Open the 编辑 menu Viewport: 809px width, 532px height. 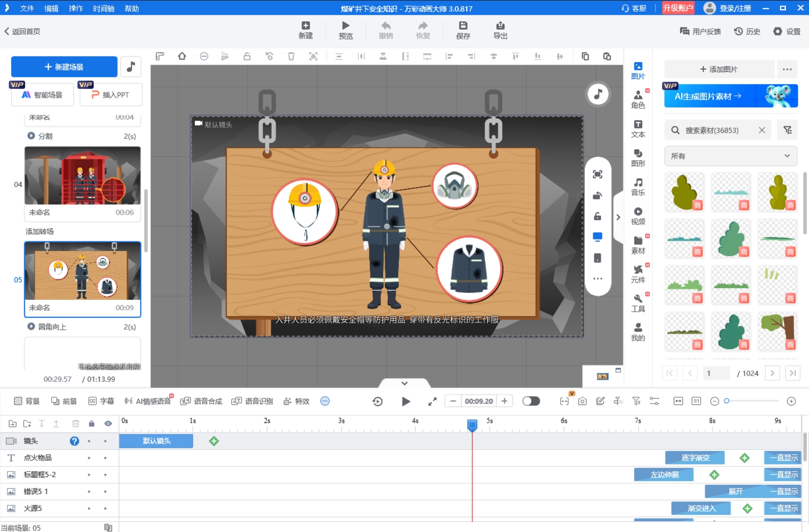coord(51,8)
